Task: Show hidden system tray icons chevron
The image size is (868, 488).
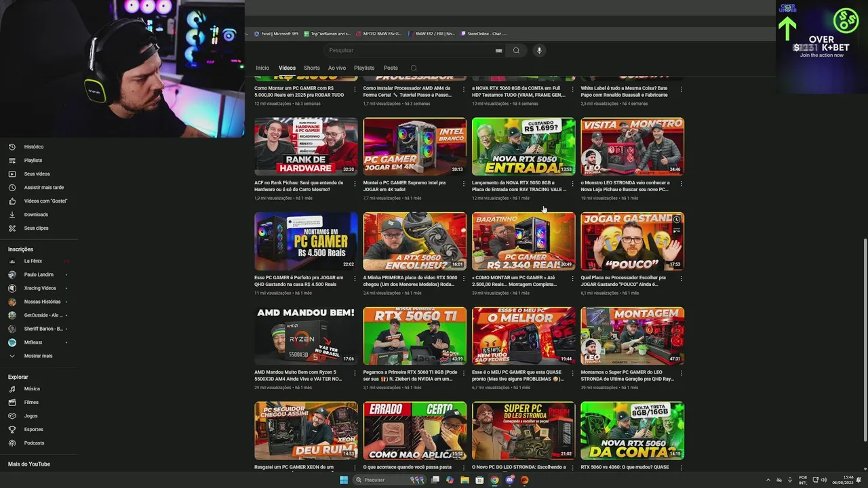Action: pyautogui.click(x=768, y=480)
